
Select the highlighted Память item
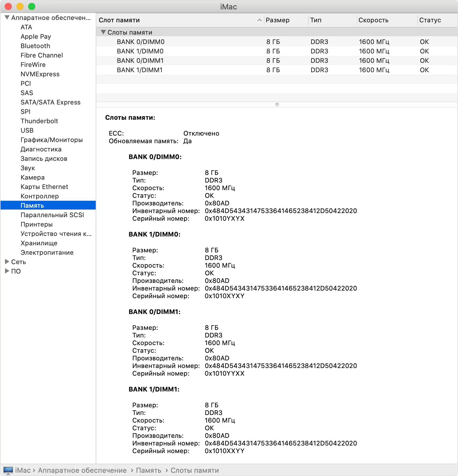tap(48, 205)
